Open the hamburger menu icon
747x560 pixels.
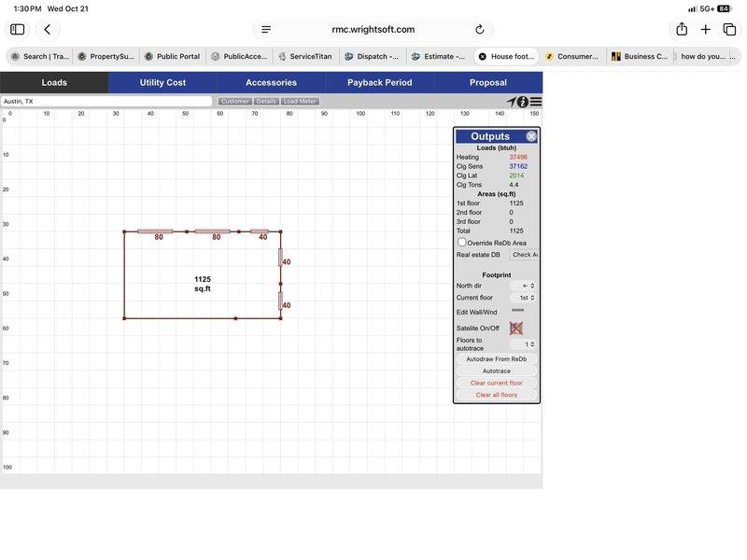(535, 102)
